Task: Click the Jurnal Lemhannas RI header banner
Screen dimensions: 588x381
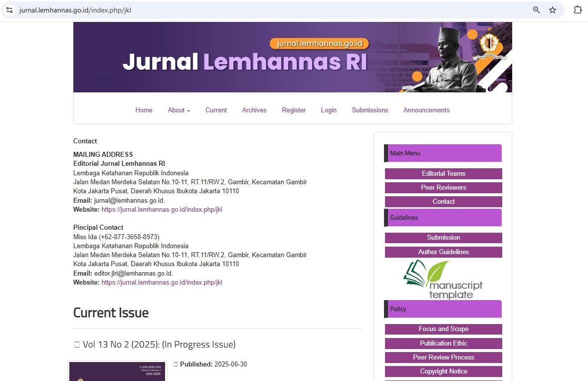Action: coord(292,57)
